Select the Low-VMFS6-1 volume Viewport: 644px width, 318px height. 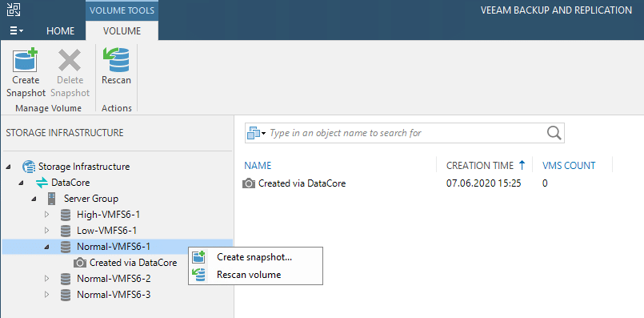[106, 231]
